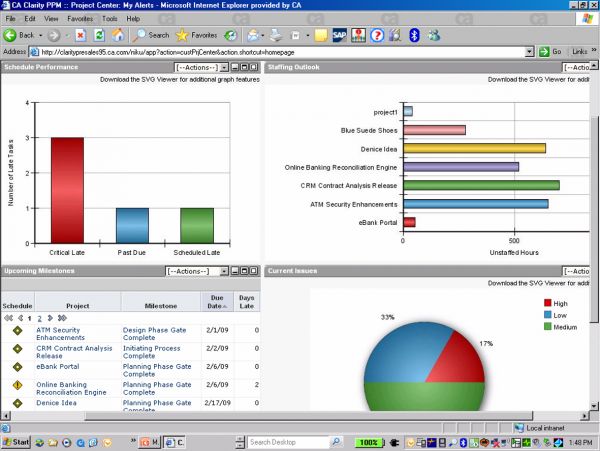Open the Help menu
Image resolution: width=600 pixels, height=451 pixels.
133,19
